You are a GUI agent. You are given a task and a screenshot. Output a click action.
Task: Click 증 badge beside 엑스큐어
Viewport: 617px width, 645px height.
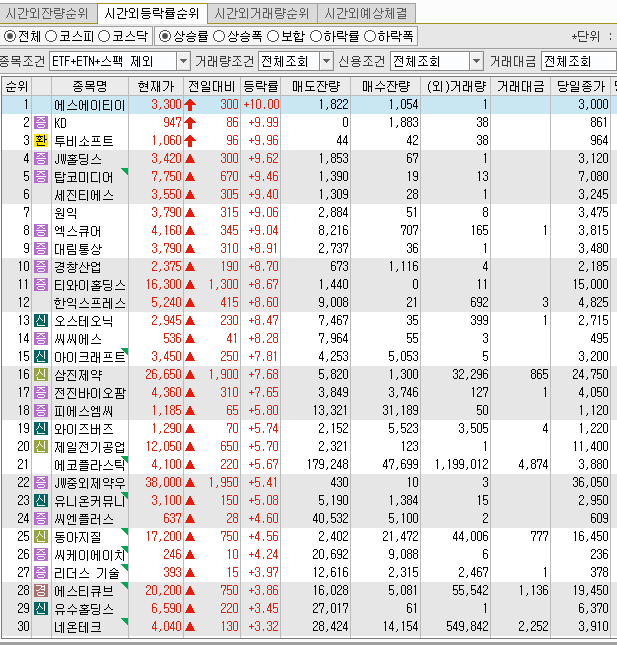coord(41,230)
